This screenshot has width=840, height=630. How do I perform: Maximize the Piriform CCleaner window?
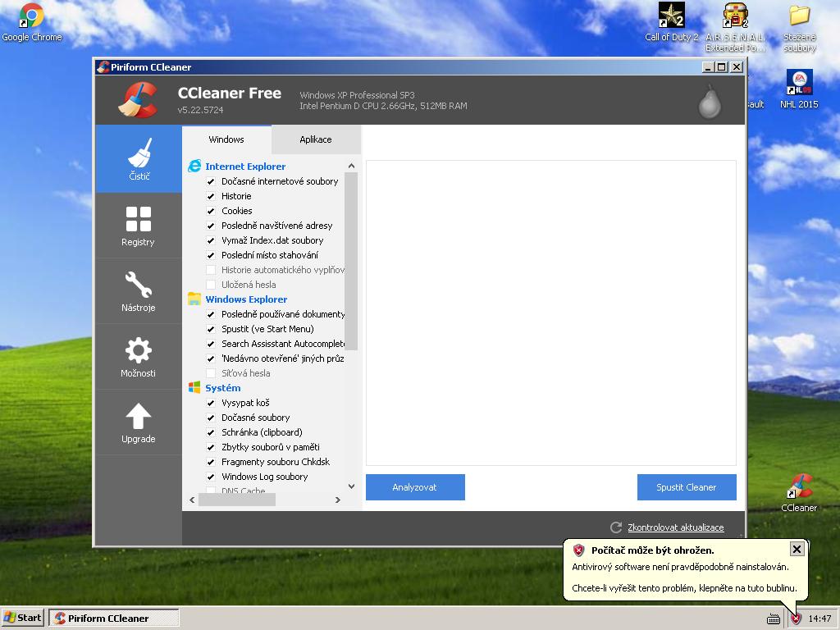[722, 67]
